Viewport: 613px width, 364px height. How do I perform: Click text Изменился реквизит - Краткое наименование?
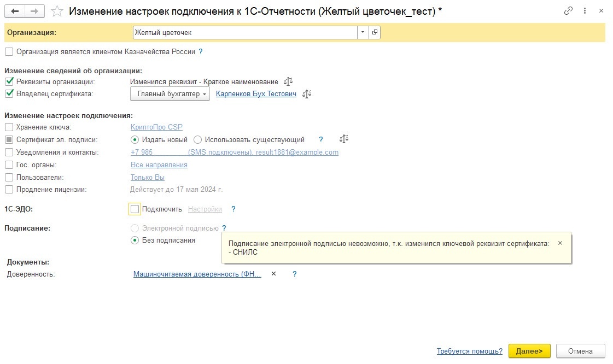(x=204, y=81)
